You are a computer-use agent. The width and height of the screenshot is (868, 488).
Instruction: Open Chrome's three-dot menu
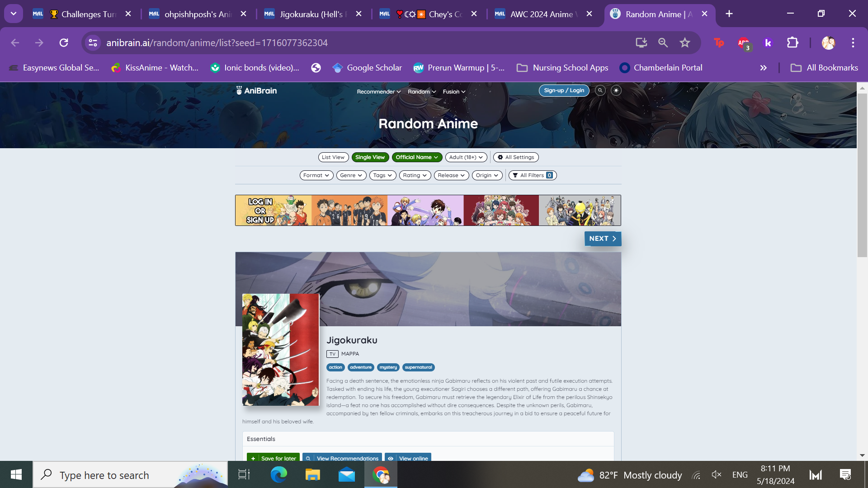click(853, 42)
